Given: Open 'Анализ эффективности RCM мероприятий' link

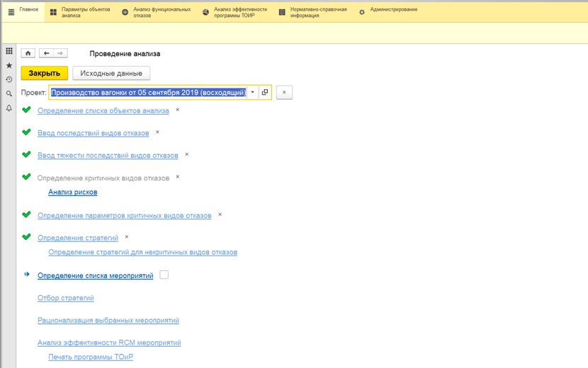Looking at the screenshot, I should click(x=109, y=343).
